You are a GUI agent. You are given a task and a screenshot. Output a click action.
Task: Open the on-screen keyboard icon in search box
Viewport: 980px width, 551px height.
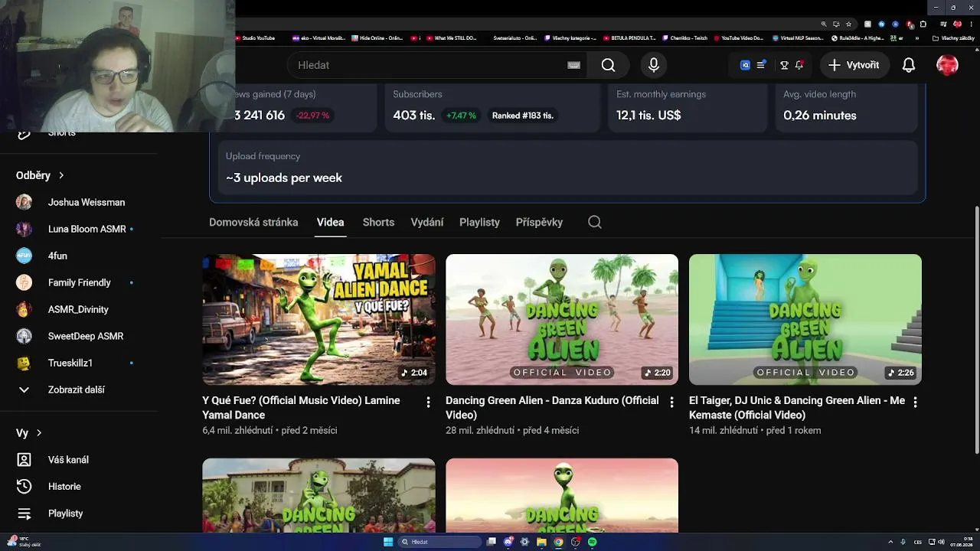(573, 65)
